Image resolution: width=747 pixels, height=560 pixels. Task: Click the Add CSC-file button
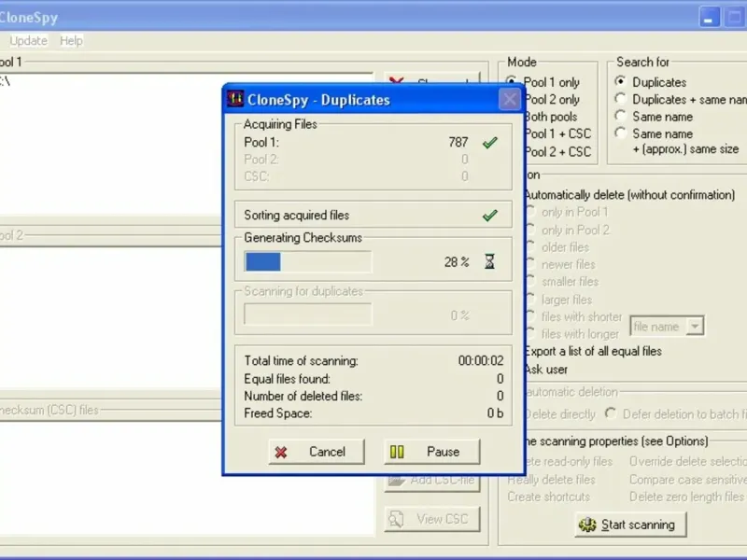tap(431, 483)
